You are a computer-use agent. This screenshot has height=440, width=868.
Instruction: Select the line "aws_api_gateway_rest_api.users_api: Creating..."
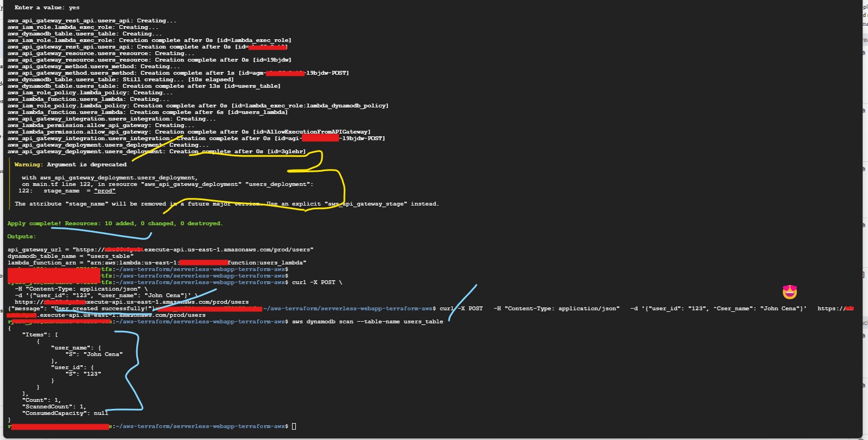92,21
